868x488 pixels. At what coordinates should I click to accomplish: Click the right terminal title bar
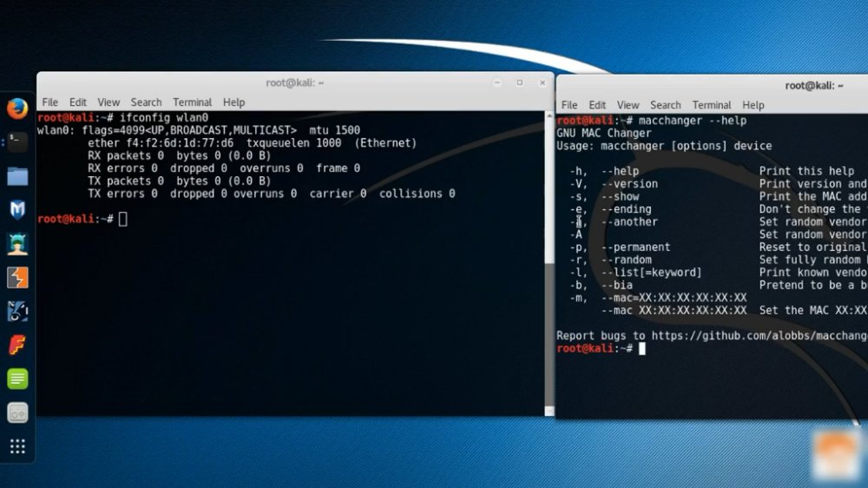click(713, 86)
